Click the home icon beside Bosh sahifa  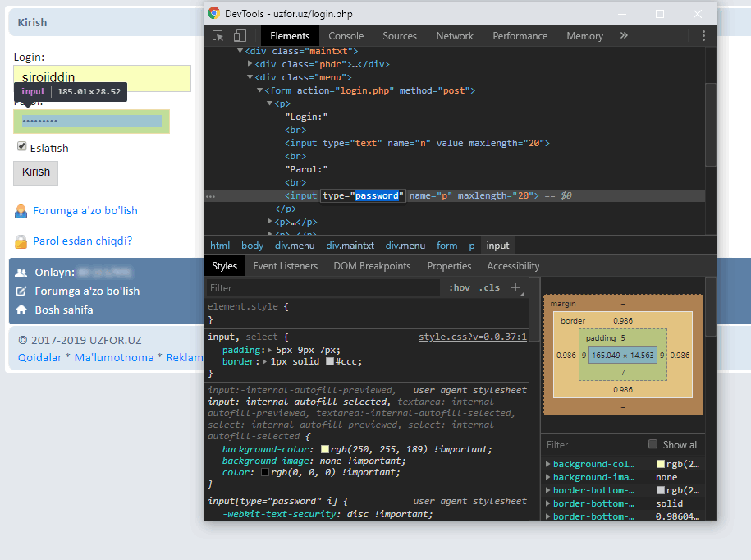(x=21, y=310)
